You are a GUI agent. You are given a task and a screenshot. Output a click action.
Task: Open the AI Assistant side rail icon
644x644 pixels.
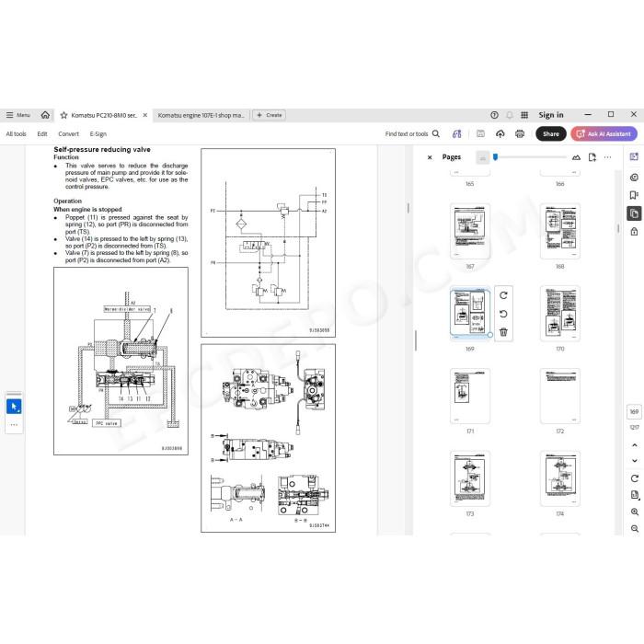pyautogui.click(x=634, y=156)
